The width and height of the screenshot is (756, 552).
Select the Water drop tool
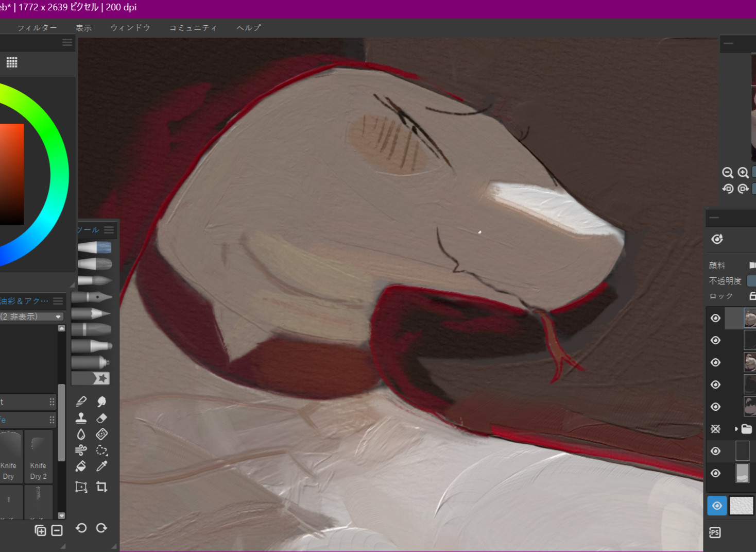coord(81,434)
